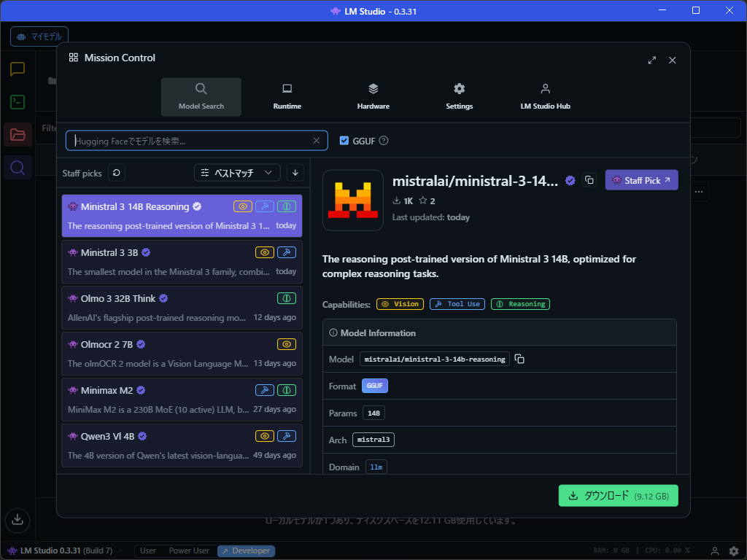Open the downloads icon at bottom left
This screenshot has height=560, width=747.
(x=17, y=520)
